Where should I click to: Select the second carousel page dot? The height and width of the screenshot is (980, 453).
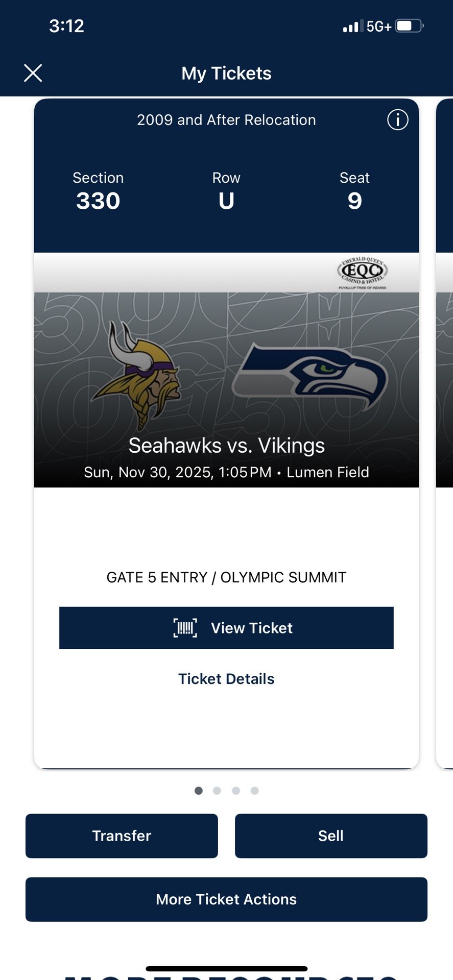(217, 790)
